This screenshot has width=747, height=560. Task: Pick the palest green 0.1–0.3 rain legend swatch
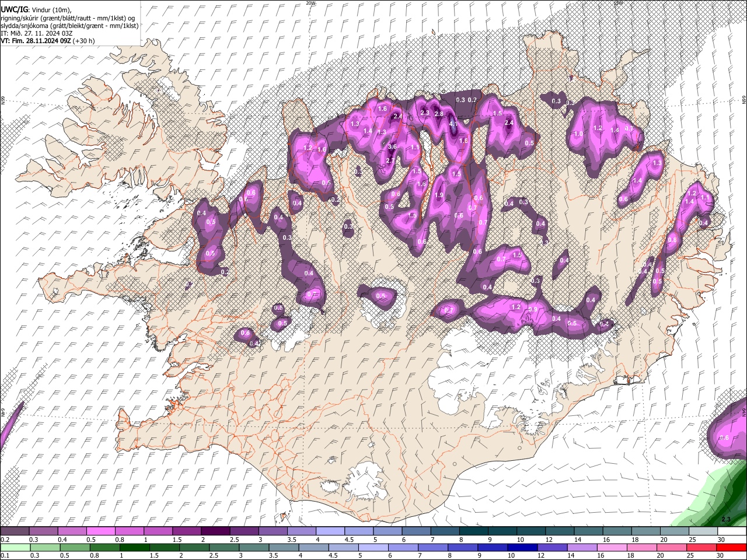15,548
